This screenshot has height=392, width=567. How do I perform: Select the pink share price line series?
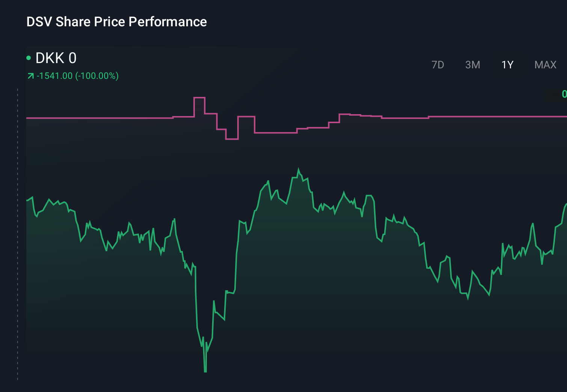[x=113, y=118]
